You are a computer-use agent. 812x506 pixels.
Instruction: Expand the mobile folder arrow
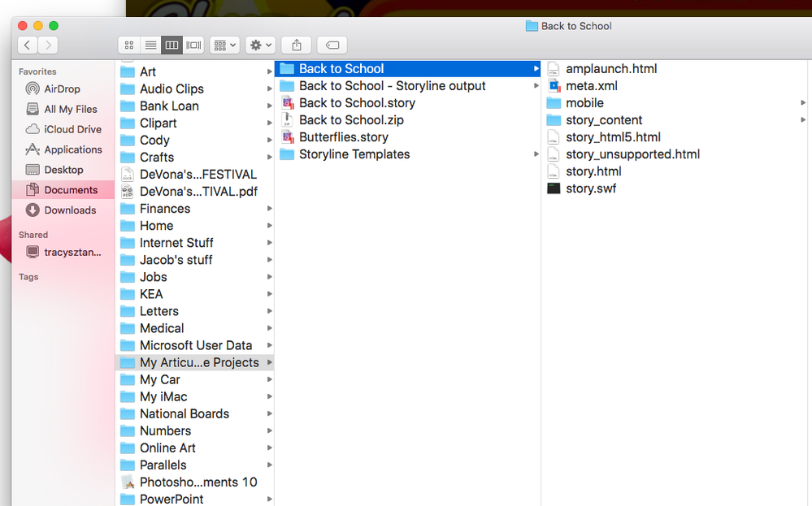pos(803,103)
